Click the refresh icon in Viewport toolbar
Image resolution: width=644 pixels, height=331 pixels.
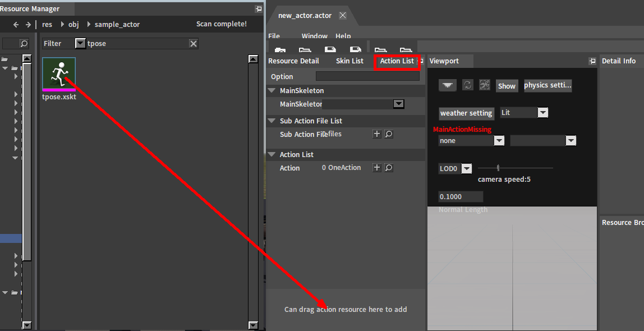[467, 85]
